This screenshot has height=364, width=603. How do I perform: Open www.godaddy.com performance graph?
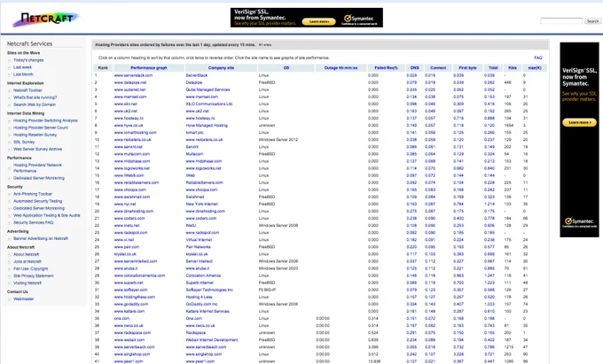pyautogui.click(x=131, y=304)
